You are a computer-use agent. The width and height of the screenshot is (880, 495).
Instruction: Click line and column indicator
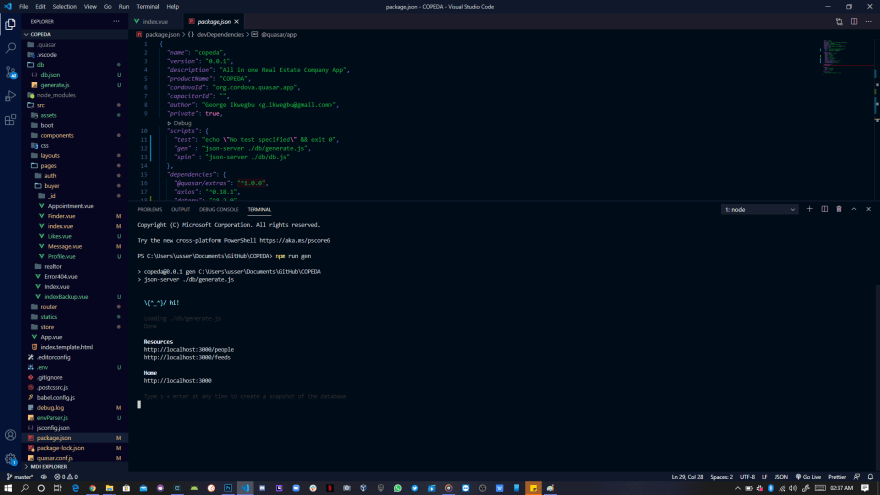687,476
